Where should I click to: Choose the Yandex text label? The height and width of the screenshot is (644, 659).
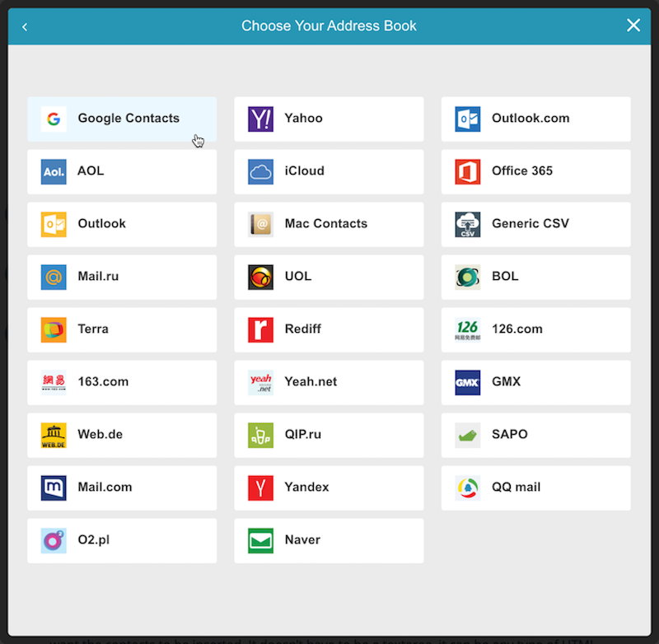pyautogui.click(x=306, y=487)
